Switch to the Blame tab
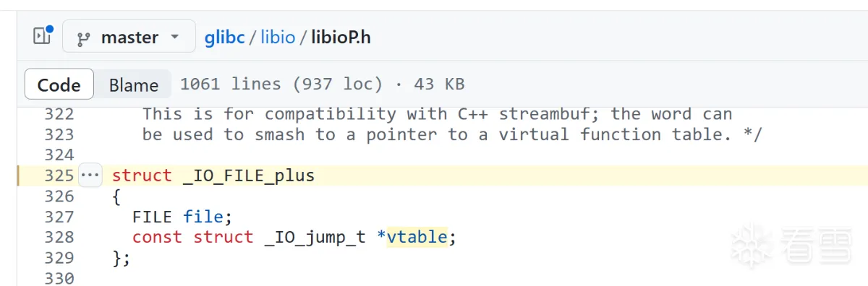The height and width of the screenshot is (286, 868). (133, 84)
